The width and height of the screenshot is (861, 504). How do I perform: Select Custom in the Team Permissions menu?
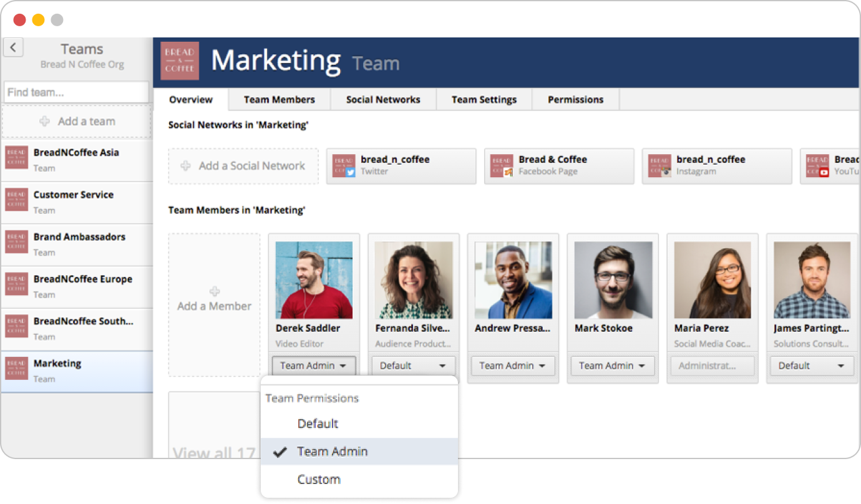click(319, 480)
